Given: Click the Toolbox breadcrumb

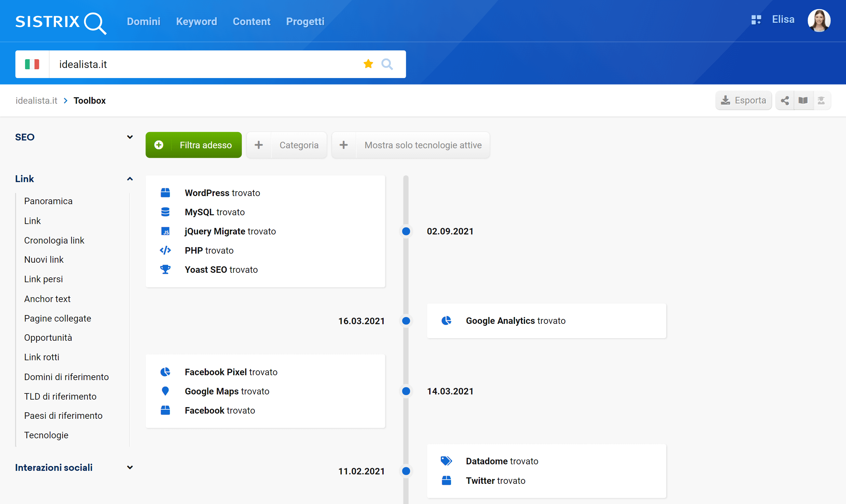Looking at the screenshot, I should [x=90, y=100].
